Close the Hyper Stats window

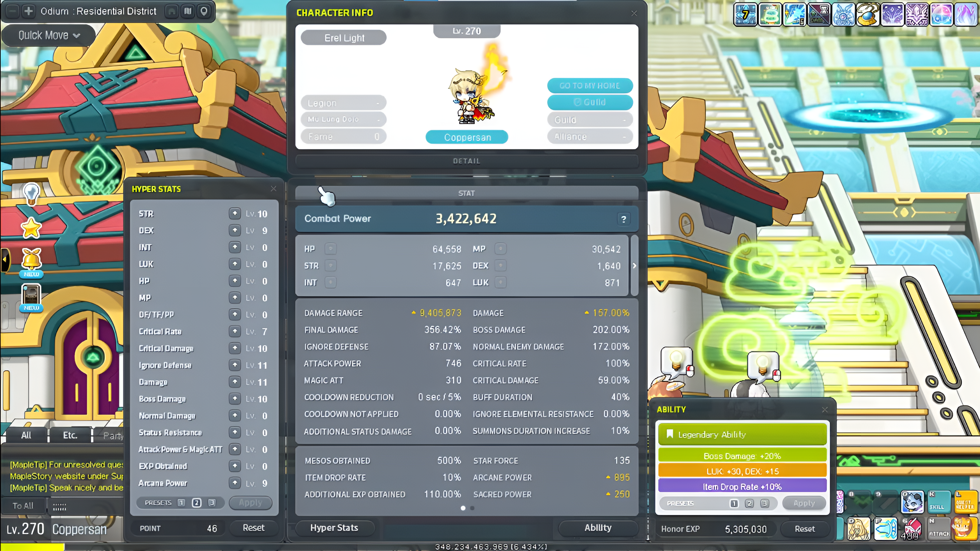[x=274, y=189]
